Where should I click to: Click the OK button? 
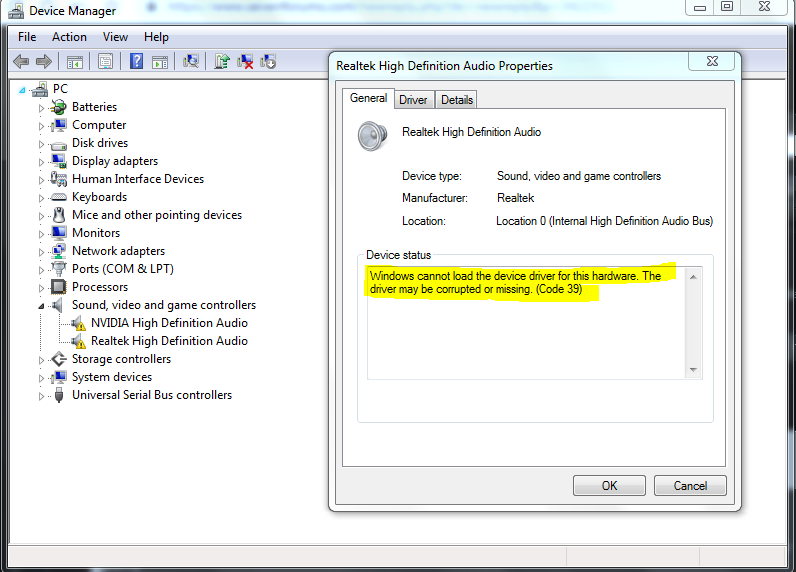[609, 486]
